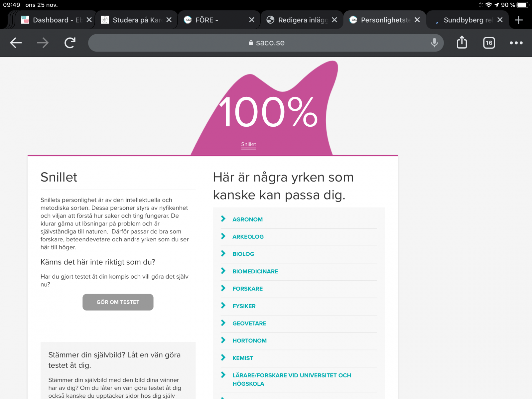Expand the BIOLOG chevron arrow
This screenshot has height=399, width=532.
tap(223, 253)
